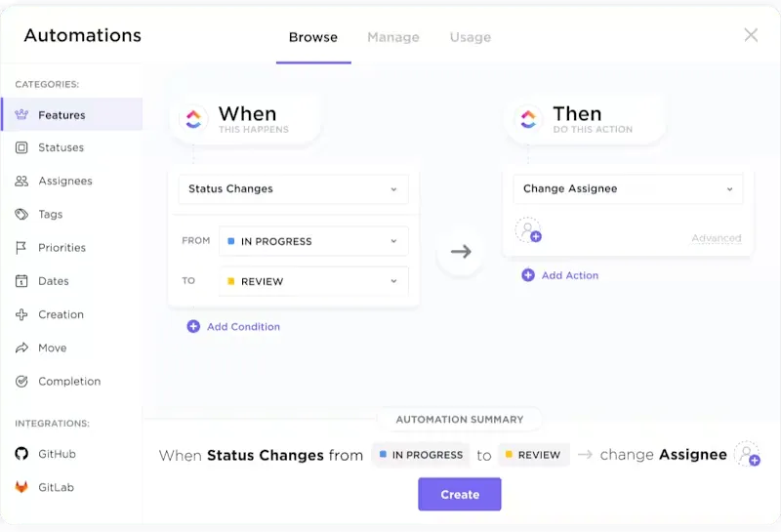Switch to the Usage tab
This screenshot has height=532, width=781.
click(471, 37)
